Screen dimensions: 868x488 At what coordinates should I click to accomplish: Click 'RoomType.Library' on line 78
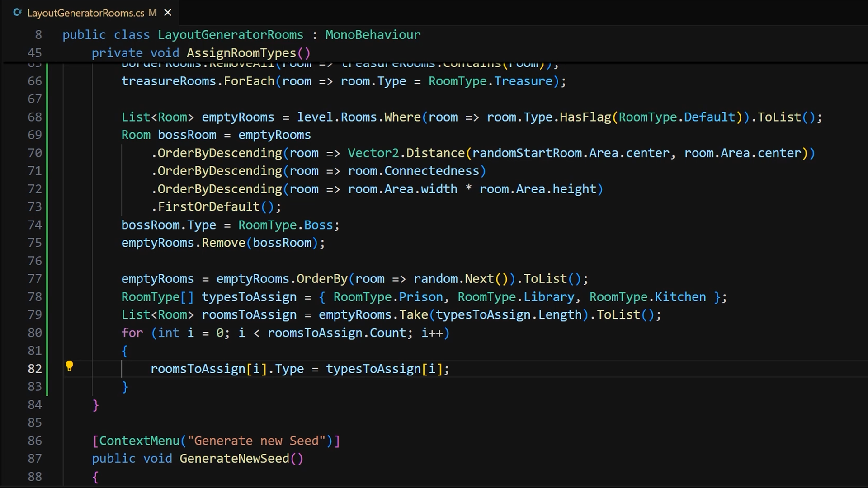coord(516,297)
